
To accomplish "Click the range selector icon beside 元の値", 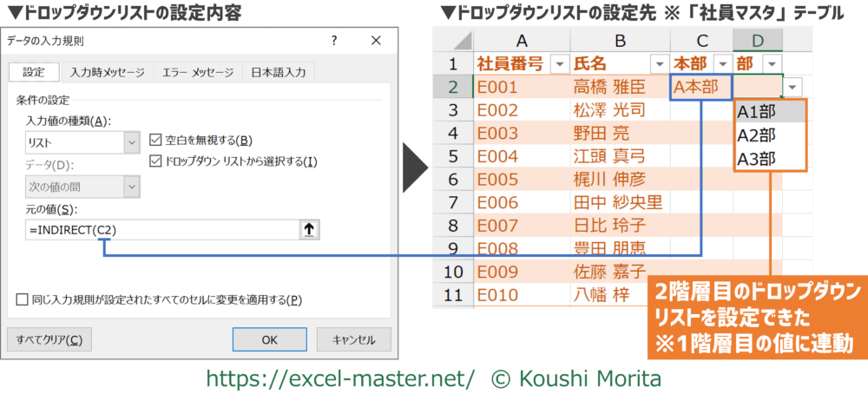I will [x=310, y=229].
